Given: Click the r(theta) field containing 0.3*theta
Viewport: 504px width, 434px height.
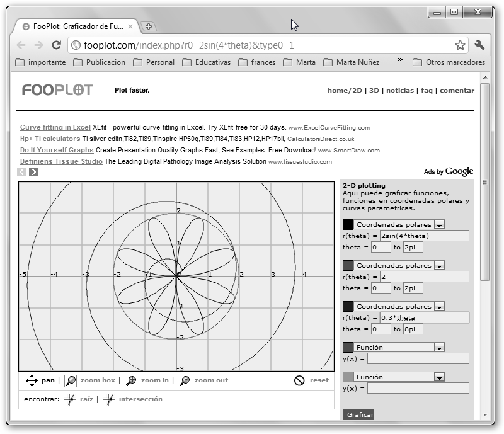Looking at the screenshot, I should 424,317.
